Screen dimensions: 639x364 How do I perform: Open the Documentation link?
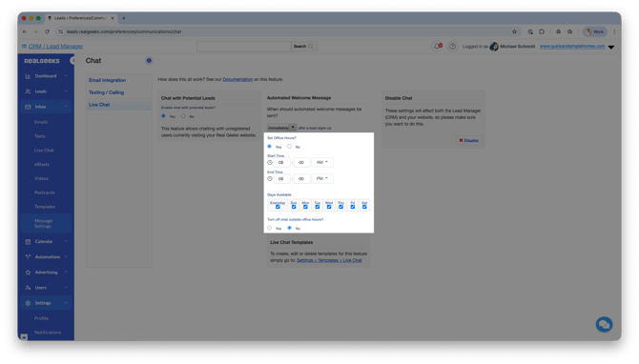click(x=237, y=79)
